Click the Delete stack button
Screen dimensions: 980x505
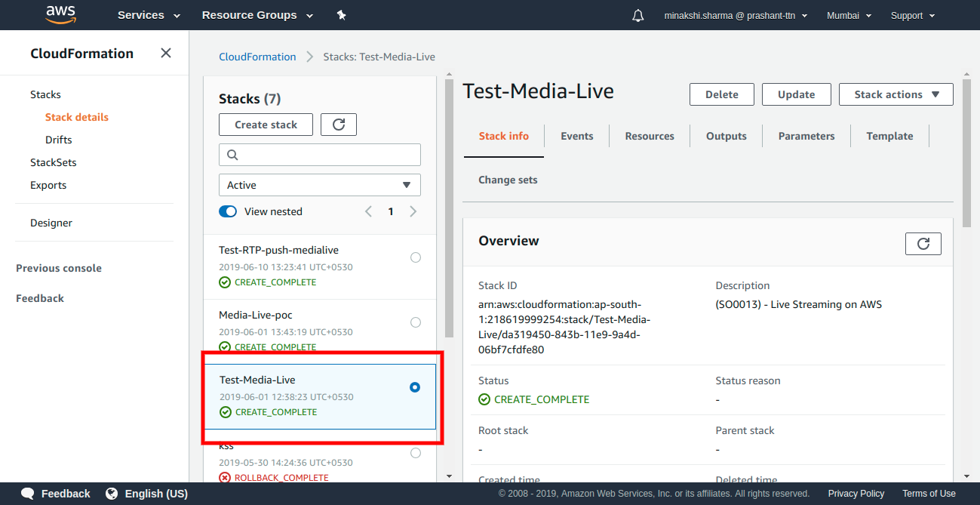(x=722, y=94)
